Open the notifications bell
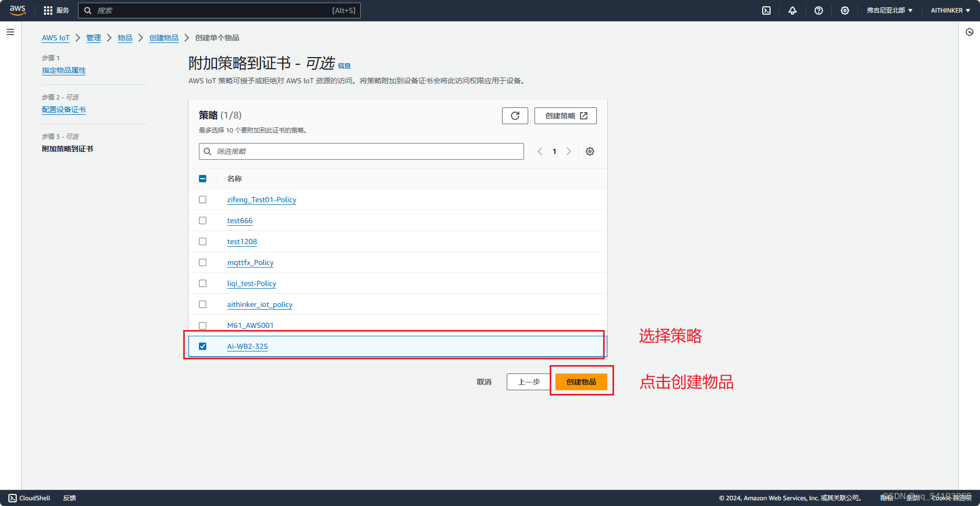This screenshot has height=506, width=980. [x=793, y=10]
